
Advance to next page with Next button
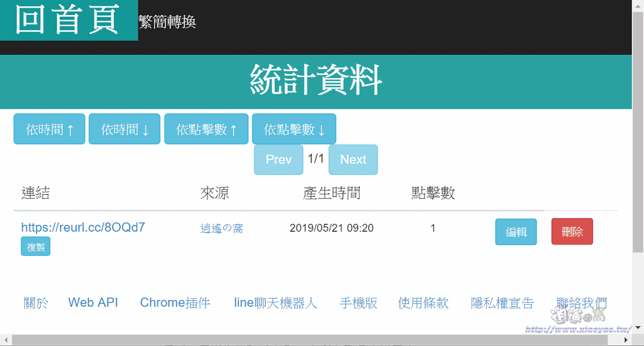[x=353, y=159]
